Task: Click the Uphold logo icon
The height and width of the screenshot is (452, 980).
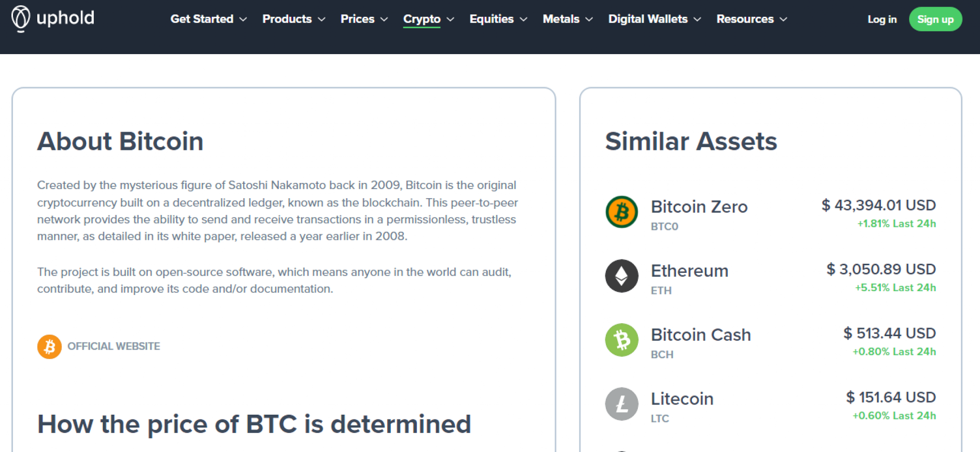Action: click(21, 18)
